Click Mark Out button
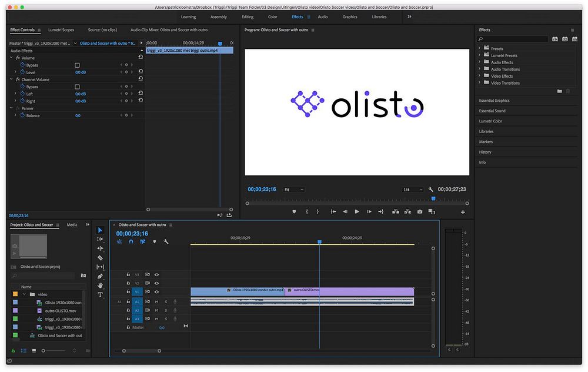Screen dimensions: 588x372 pyautogui.click(x=318, y=212)
